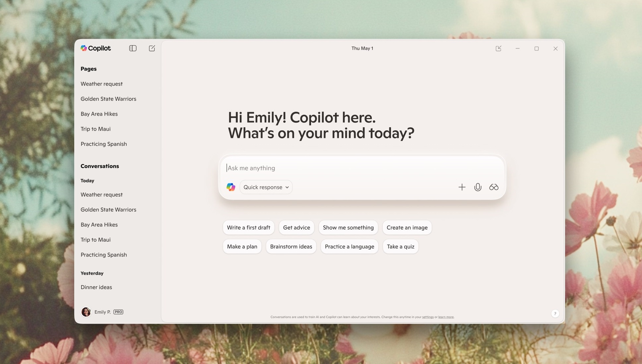The height and width of the screenshot is (364, 642).
Task: Toggle the sidebar panel icon
Action: [133, 48]
